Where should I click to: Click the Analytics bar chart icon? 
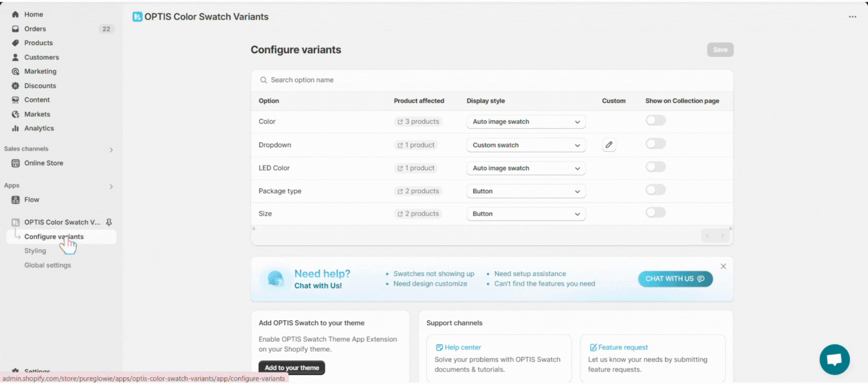click(16, 128)
